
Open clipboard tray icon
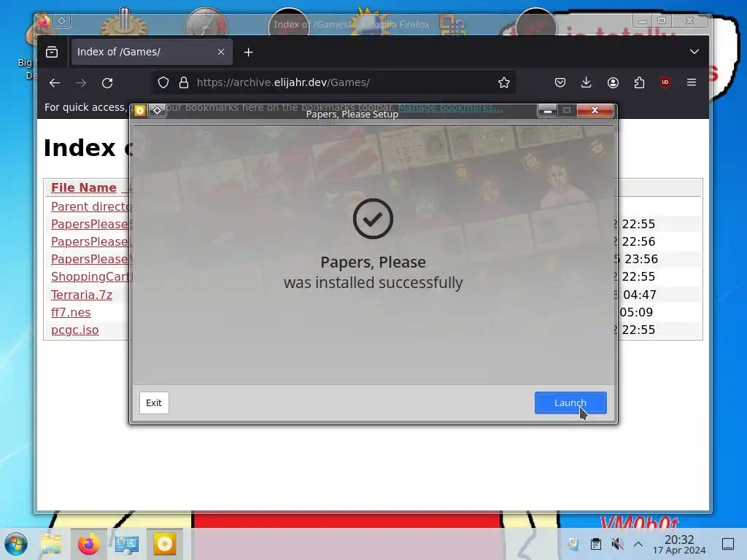pos(595,544)
